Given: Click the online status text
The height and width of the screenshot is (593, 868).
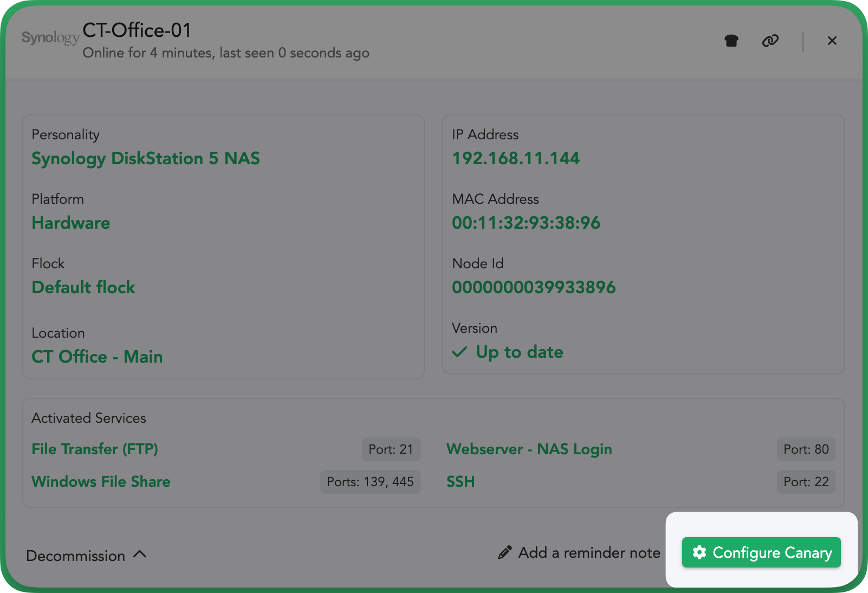Looking at the screenshot, I should [x=226, y=53].
